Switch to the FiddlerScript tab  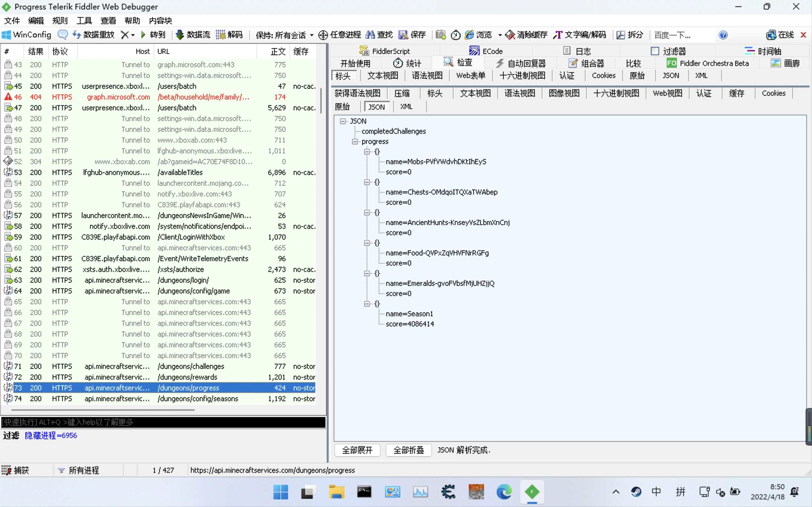(385, 51)
